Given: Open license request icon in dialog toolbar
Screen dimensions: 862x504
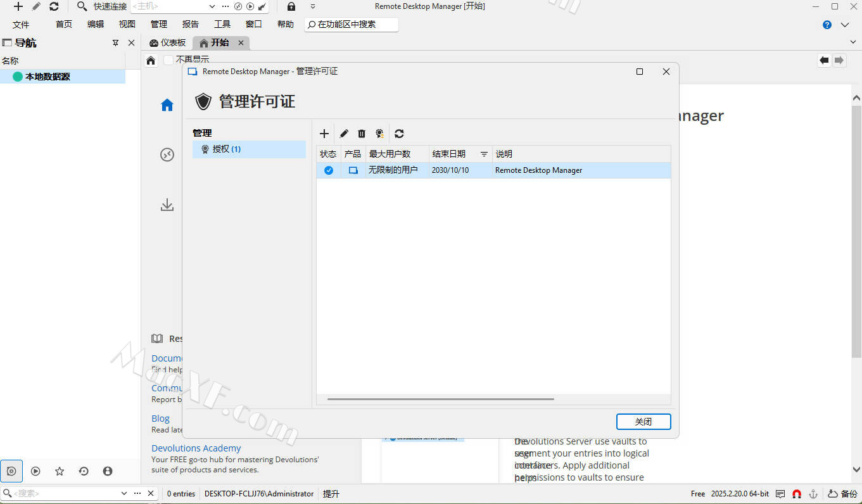Looking at the screenshot, I should [379, 134].
